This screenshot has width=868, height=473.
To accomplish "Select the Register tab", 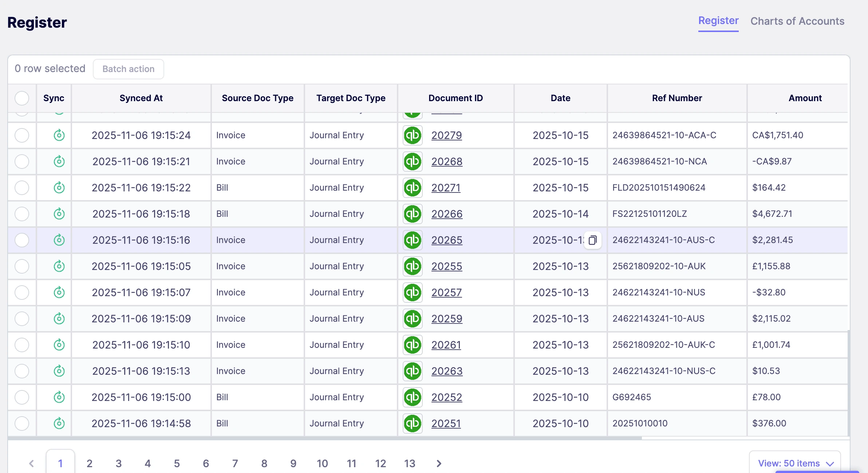I will click(718, 21).
